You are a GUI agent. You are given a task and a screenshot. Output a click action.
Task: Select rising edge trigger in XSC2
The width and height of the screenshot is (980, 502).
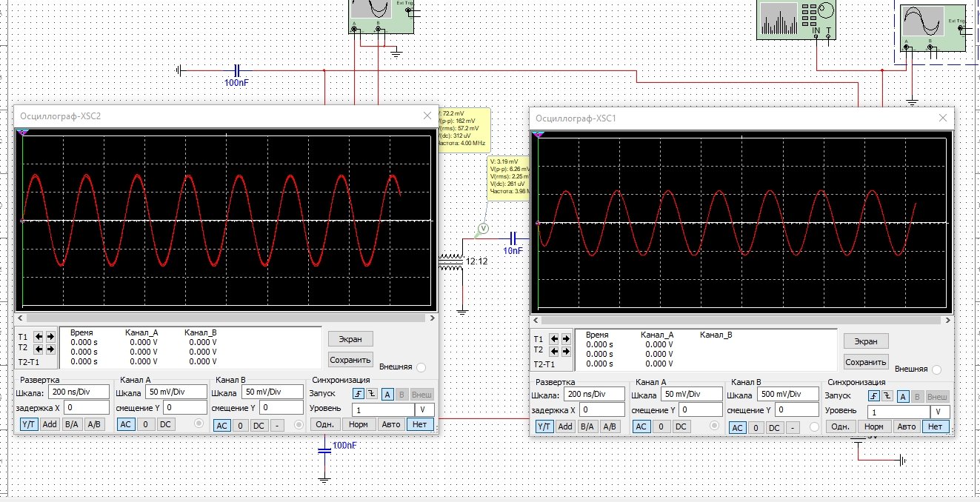point(359,394)
